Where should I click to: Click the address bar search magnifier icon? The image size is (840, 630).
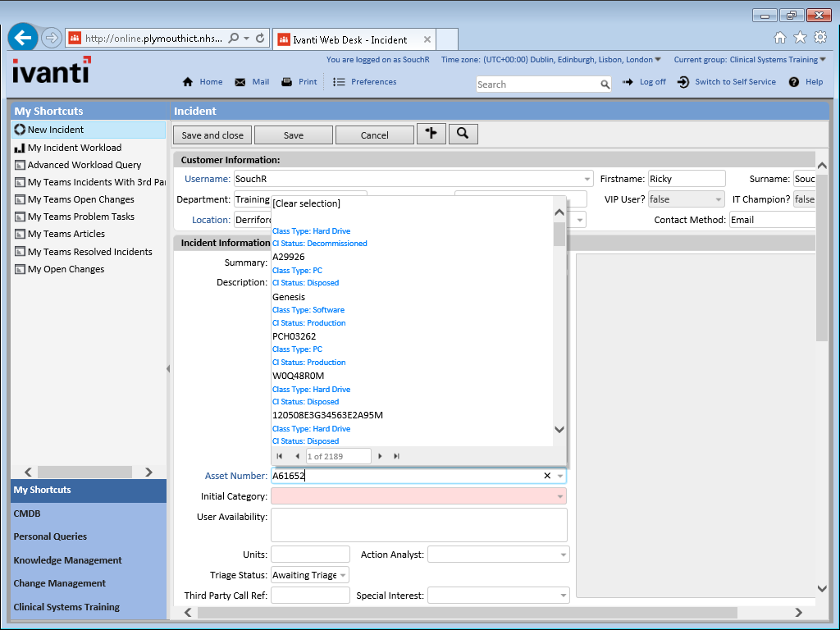point(234,38)
